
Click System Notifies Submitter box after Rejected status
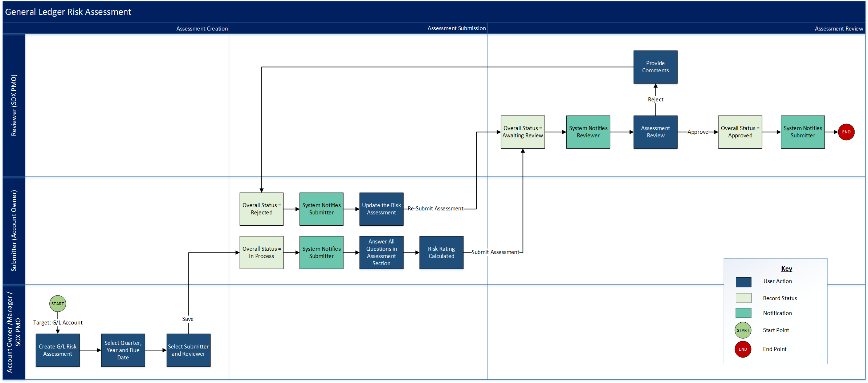click(x=321, y=209)
